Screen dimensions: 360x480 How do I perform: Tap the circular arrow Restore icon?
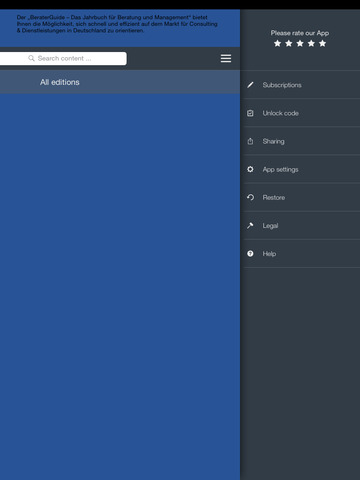coord(250,197)
